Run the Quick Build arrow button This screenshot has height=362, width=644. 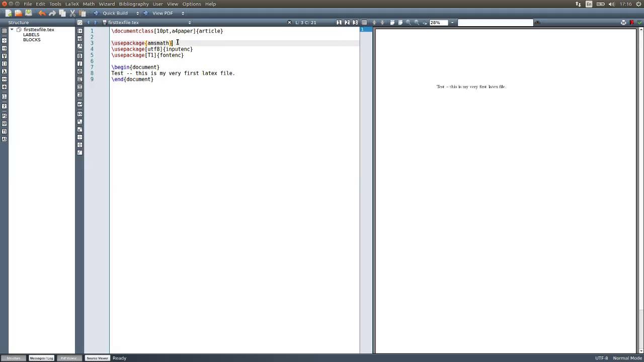tap(95, 13)
